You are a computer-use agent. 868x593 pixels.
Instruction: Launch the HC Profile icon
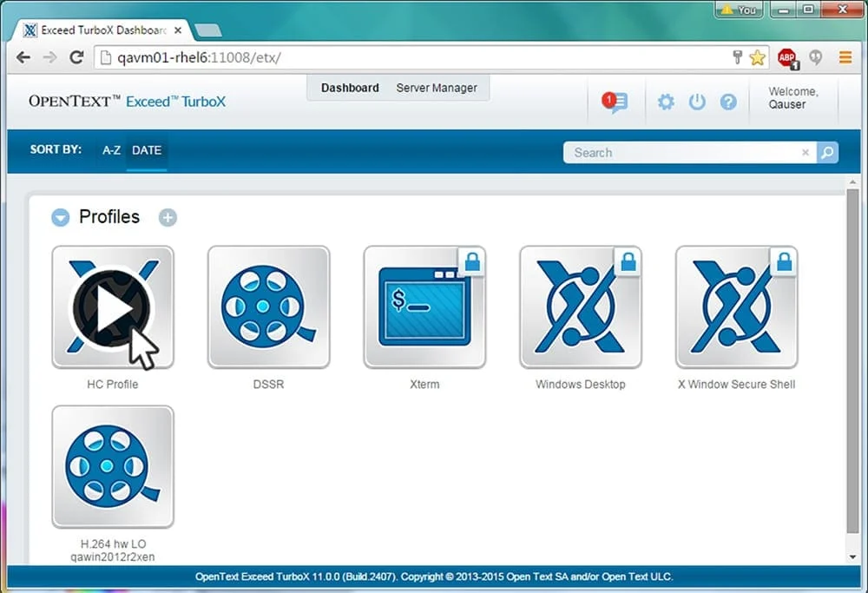click(113, 307)
